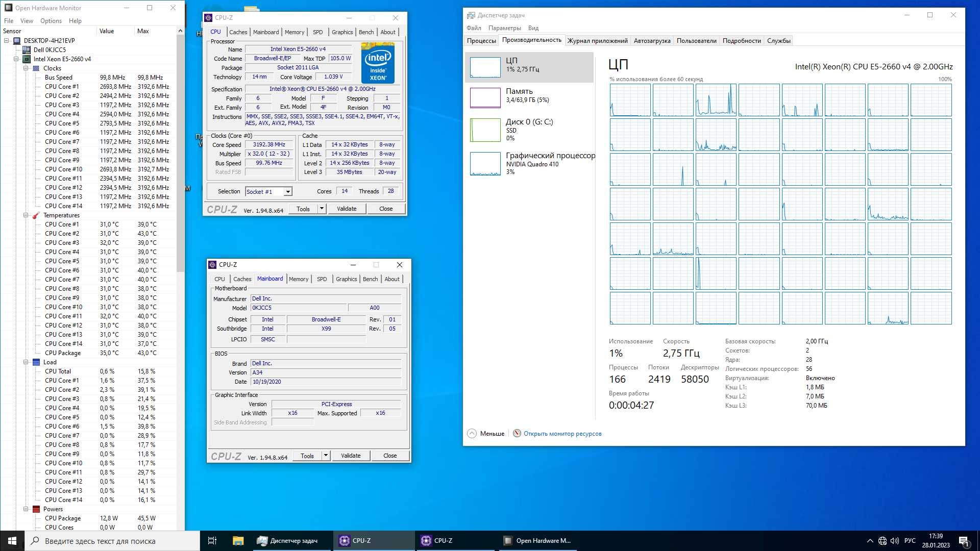Collapse the Powers sensor group
980x551 pixels.
pos(26,509)
